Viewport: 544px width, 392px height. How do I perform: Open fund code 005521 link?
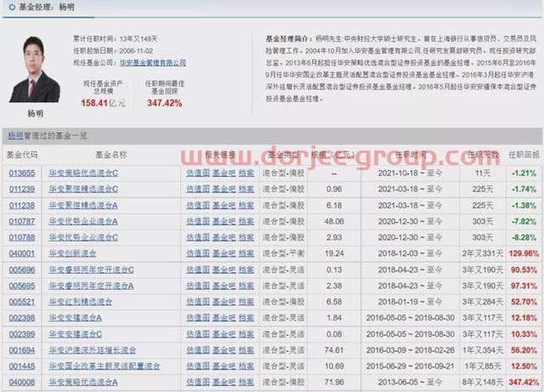22,302
